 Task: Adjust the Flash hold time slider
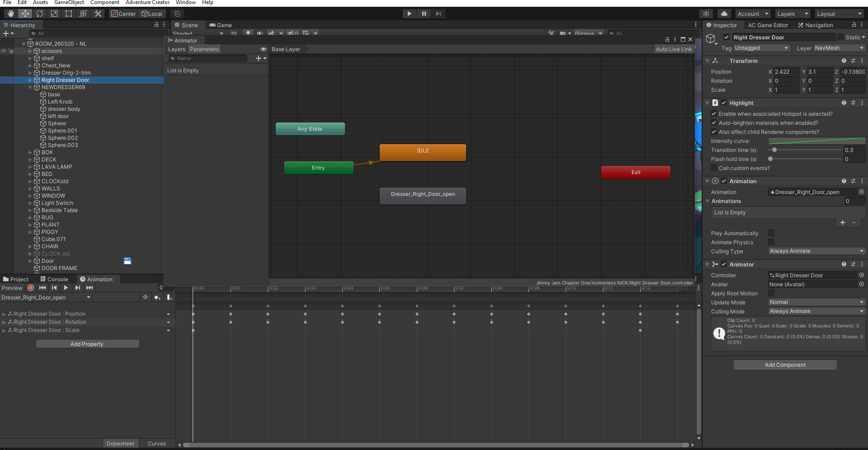[x=805, y=159]
